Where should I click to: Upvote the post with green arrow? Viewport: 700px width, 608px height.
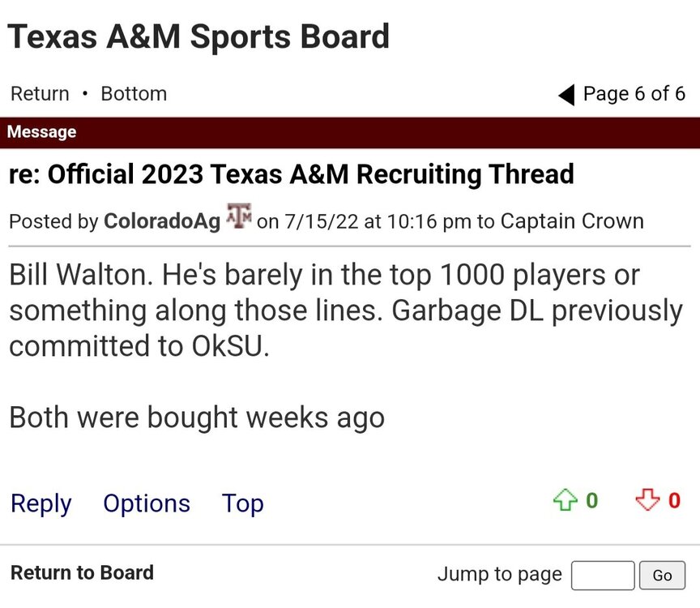(563, 502)
